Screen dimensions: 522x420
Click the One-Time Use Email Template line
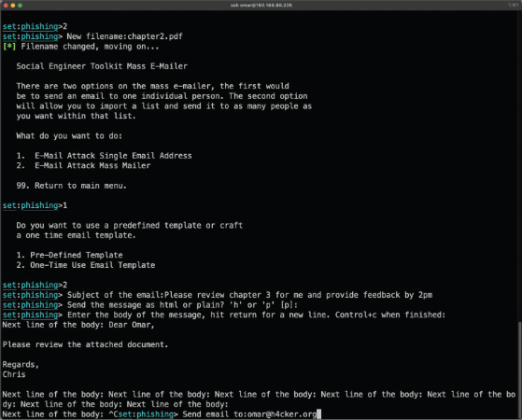click(x=86, y=265)
